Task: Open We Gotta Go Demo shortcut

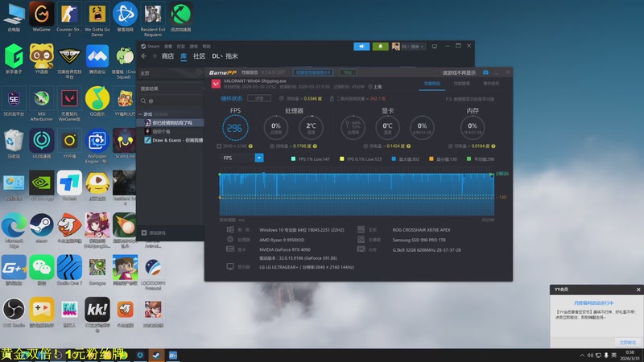Action: pos(97,19)
